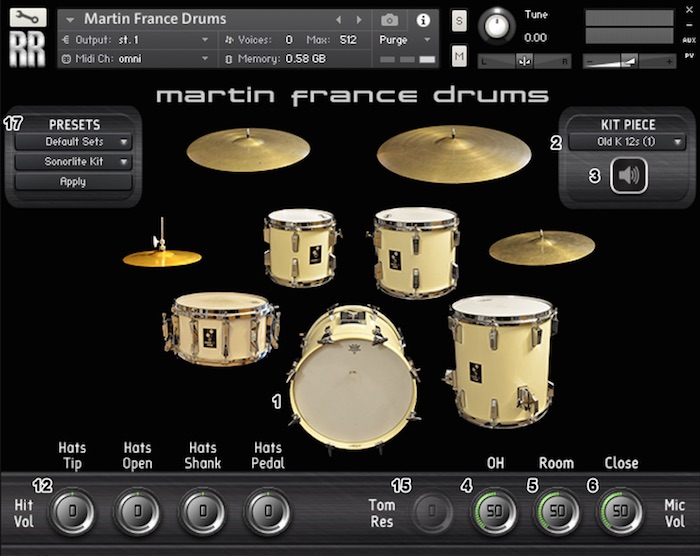700x556 pixels.
Task: Go to next instrument using right arrow
Action: (357, 19)
